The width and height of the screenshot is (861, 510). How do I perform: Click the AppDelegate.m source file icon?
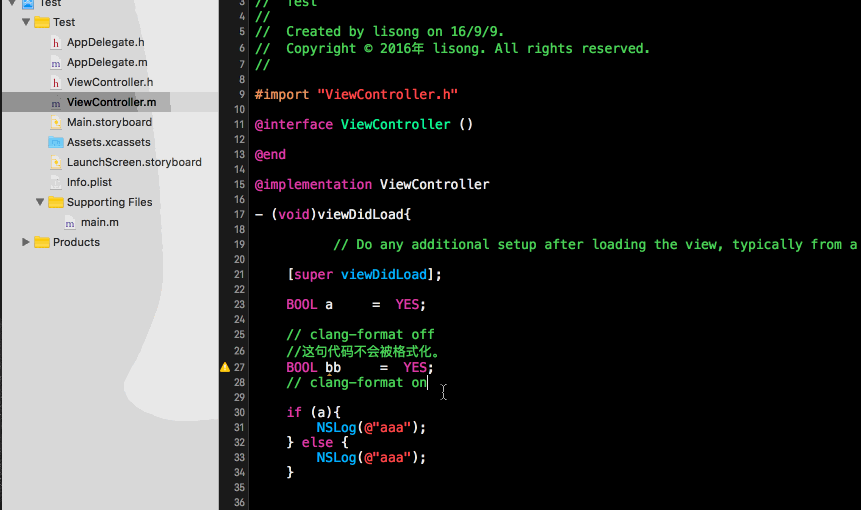pyautogui.click(x=55, y=63)
